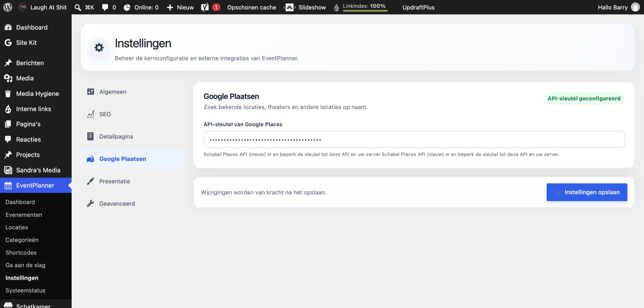The width and height of the screenshot is (644, 308).
Task: Click the Online: 0 indicator
Action: [141, 7]
